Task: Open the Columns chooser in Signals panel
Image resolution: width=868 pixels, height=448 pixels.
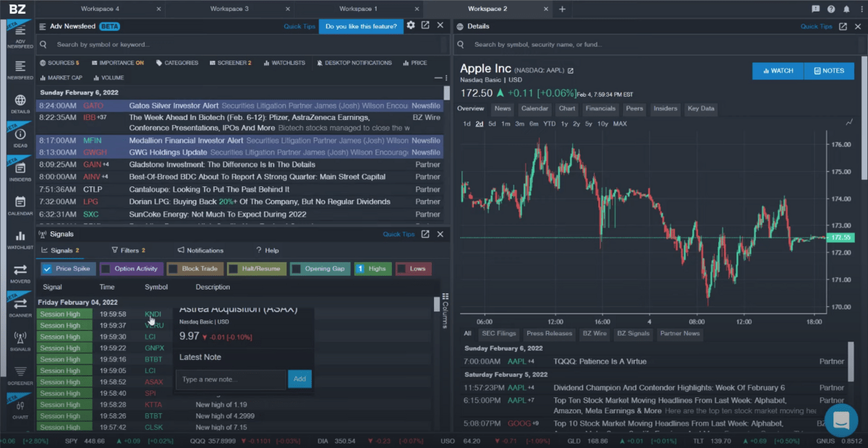Action: (445, 310)
